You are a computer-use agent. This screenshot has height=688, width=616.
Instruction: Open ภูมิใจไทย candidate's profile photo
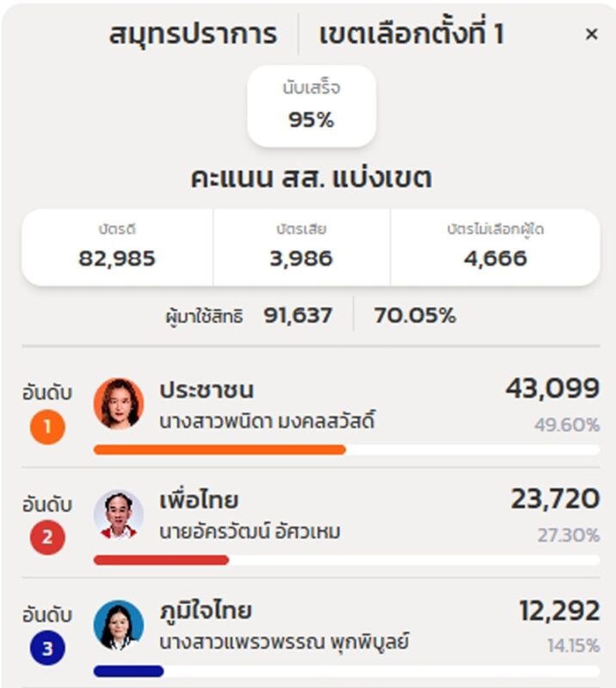click(x=118, y=625)
